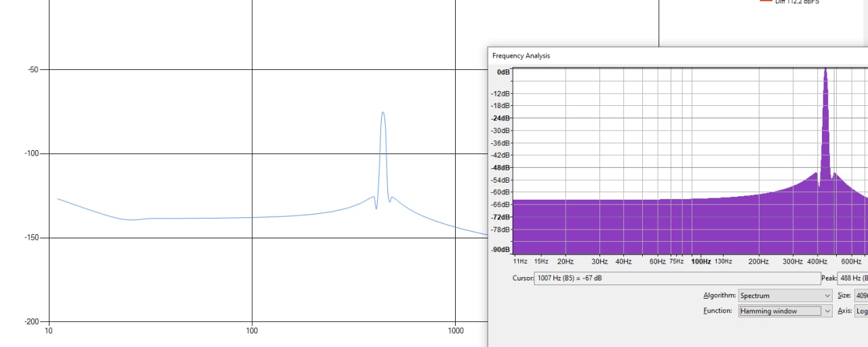Click the -90dB label on the amplitude axis
Screen dimensions: 868x347
500,250
